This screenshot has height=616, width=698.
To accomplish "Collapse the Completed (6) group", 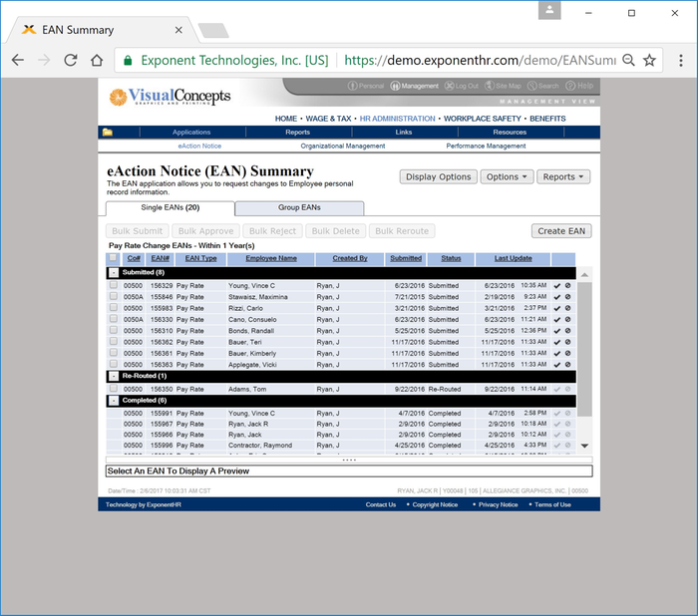I will click(114, 401).
